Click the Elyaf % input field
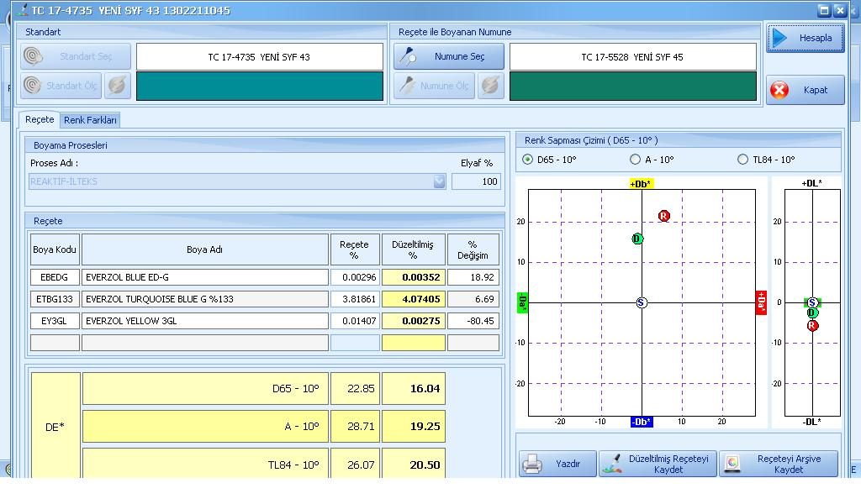 coord(476,181)
